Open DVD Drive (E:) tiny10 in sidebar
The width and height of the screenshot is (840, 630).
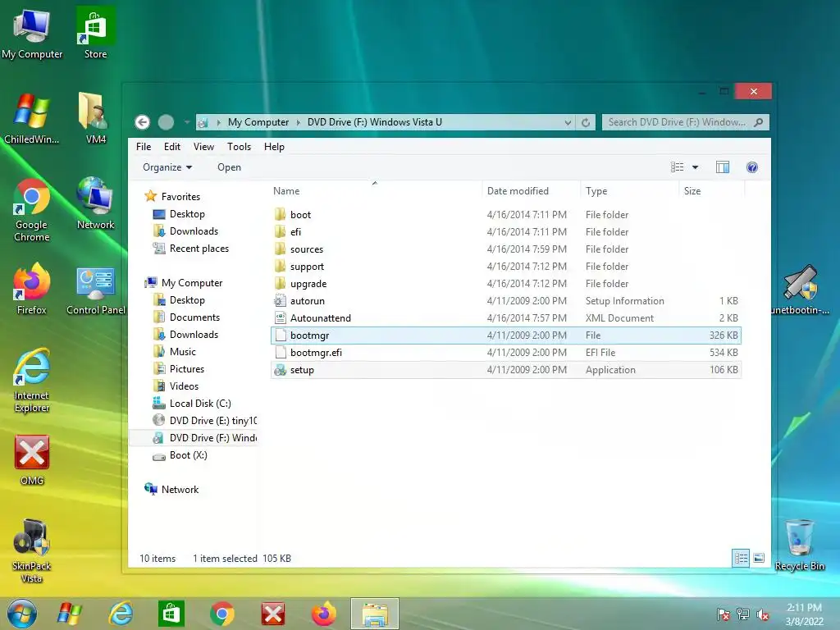[204, 421]
